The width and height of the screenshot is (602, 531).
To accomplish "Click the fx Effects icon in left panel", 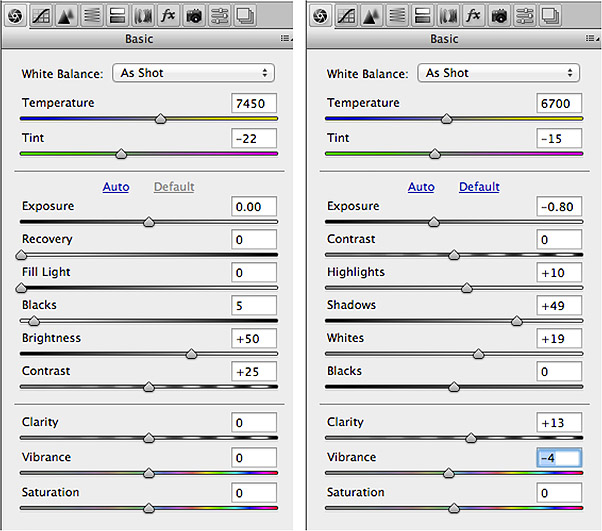I will (168, 15).
